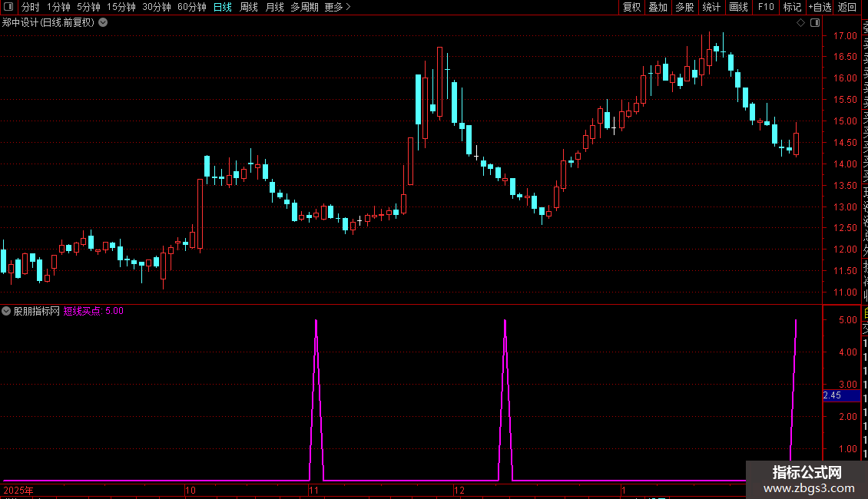Click the 叠加 overlay button
The width and height of the screenshot is (868, 499).
[658, 7]
